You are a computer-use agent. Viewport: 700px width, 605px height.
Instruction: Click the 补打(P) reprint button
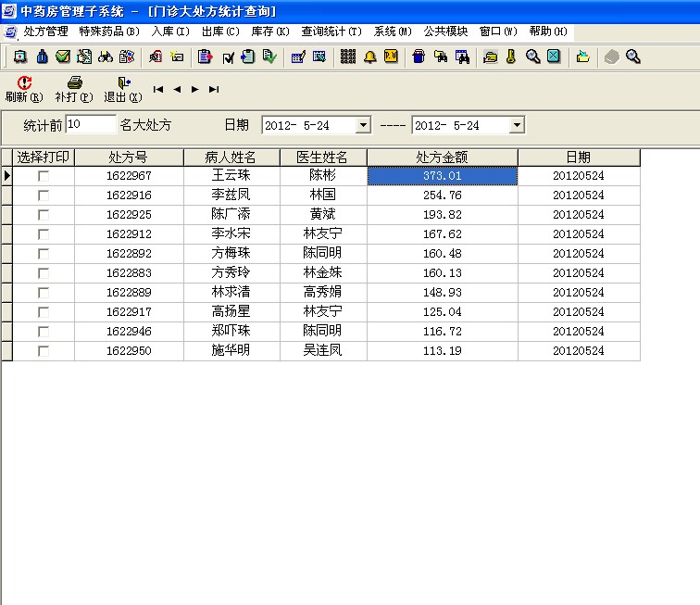coord(74,89)
